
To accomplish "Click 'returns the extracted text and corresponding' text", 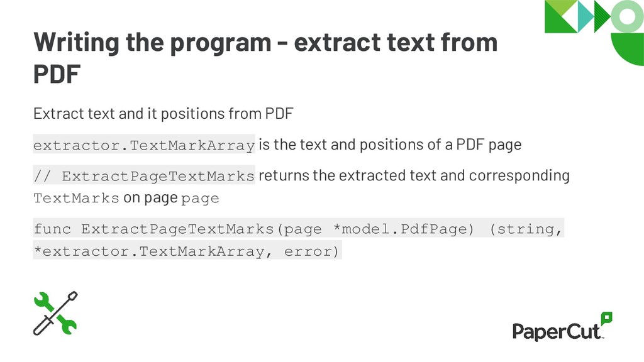I will click(x=414, y=176).
